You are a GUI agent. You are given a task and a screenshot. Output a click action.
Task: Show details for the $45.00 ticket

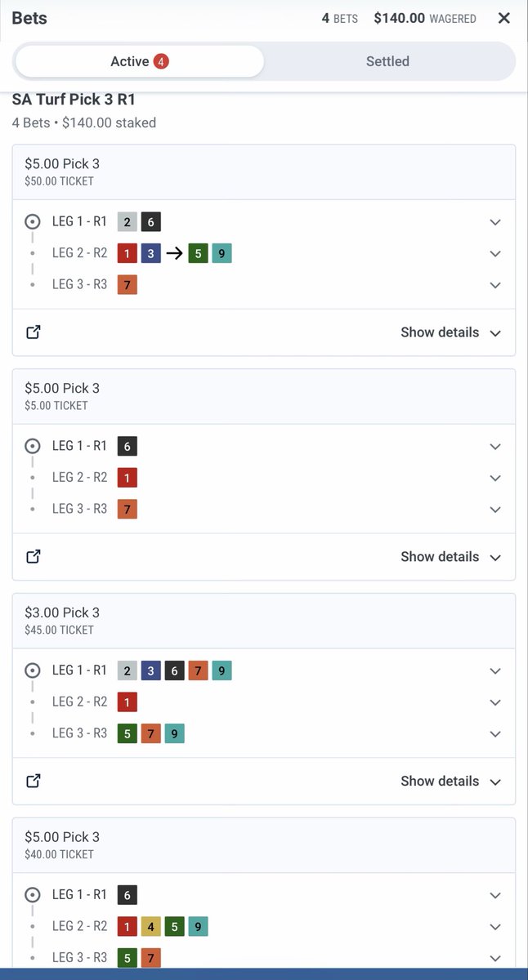click(450, 781)
